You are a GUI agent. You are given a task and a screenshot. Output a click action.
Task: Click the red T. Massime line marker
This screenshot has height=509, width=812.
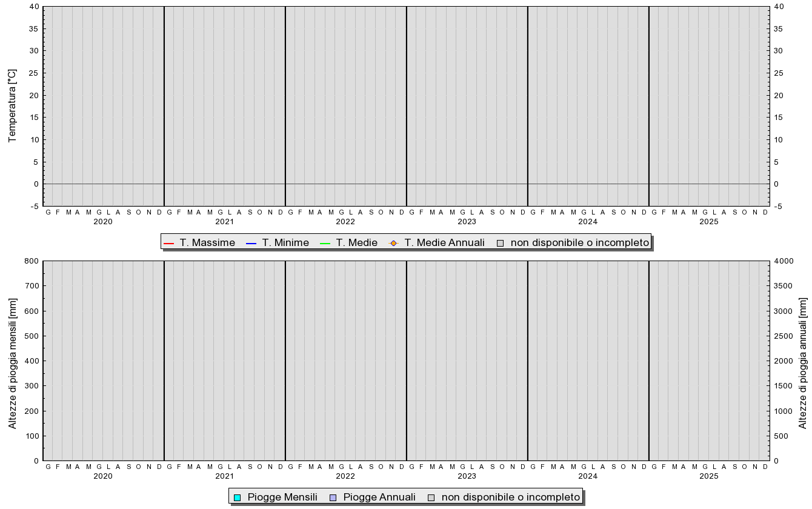coord(169,243)
